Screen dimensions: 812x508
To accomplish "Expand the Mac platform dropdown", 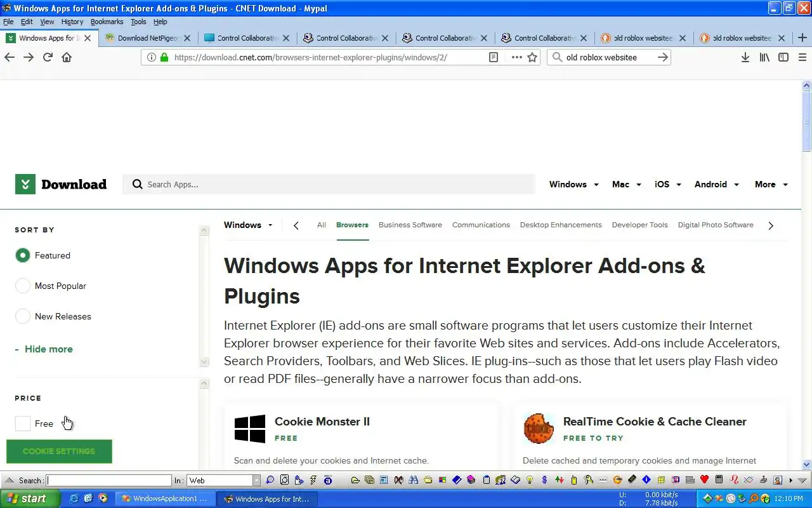I will point(627,184).
